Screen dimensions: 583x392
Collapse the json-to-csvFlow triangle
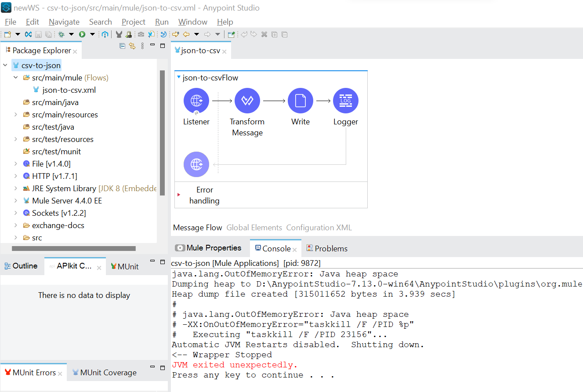pyautogui.click(x=179, y=77)
